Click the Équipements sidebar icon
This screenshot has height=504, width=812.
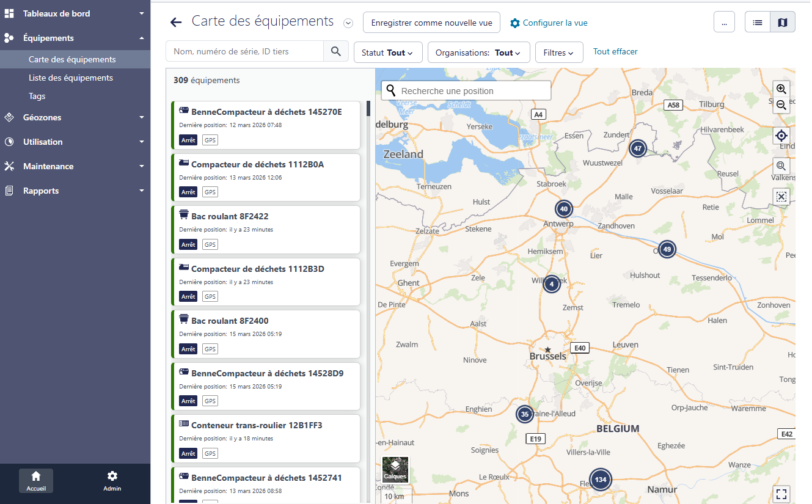pyautogui.click(x=9, y=38)
